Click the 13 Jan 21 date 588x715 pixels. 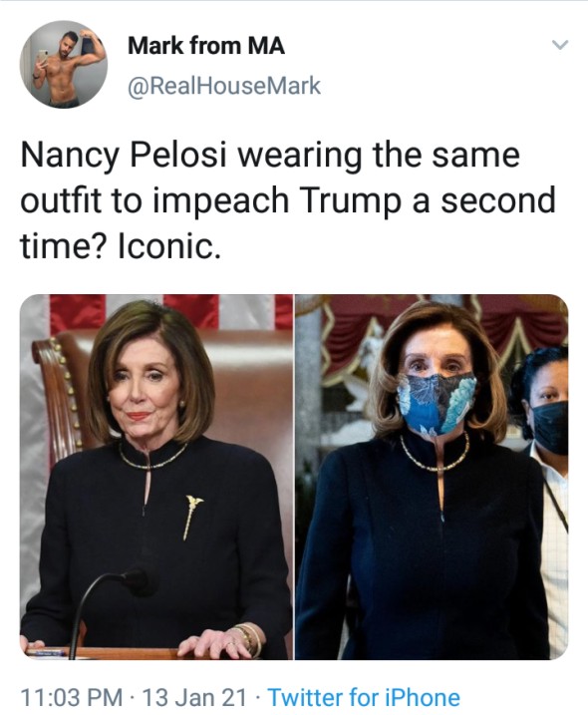[x=193, y=697]
